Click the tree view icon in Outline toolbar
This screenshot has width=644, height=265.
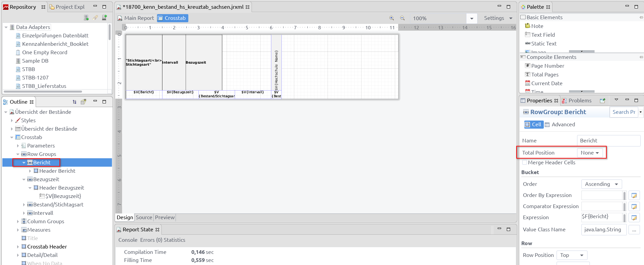(75, 102)
